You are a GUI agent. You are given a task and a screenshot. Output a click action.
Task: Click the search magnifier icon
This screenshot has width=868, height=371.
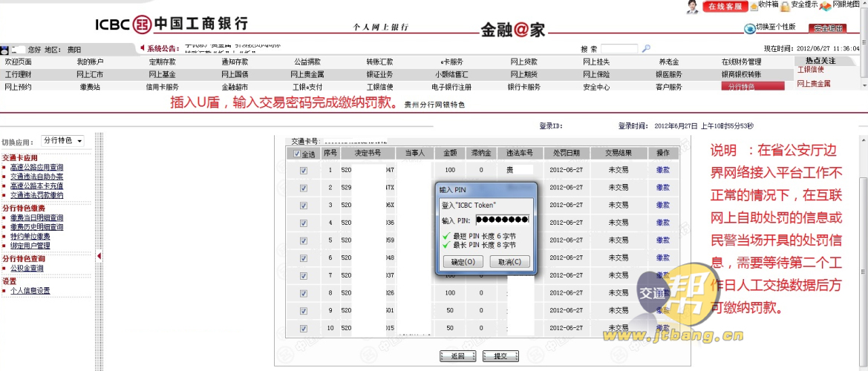[x=646, y=49]
